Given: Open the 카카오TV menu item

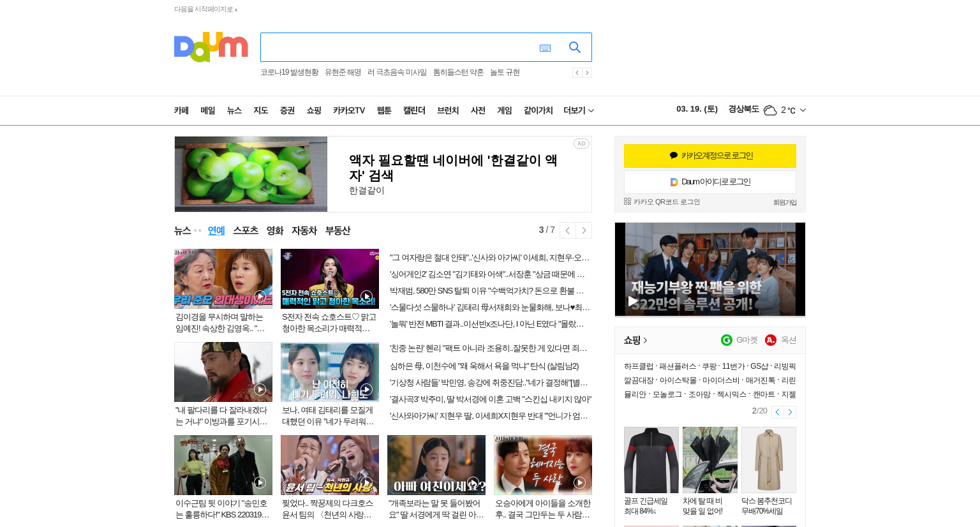Looking at the screenshot, I should tap(349, 110).
